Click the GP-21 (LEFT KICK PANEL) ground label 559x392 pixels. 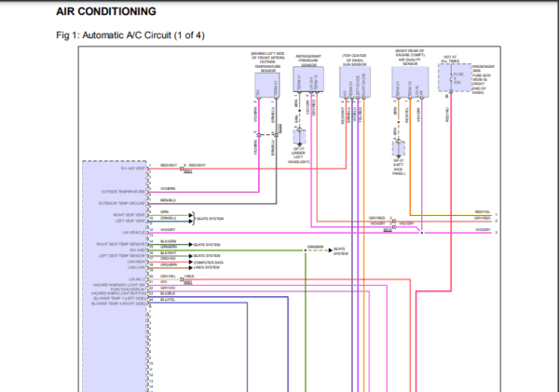(398, 167)
